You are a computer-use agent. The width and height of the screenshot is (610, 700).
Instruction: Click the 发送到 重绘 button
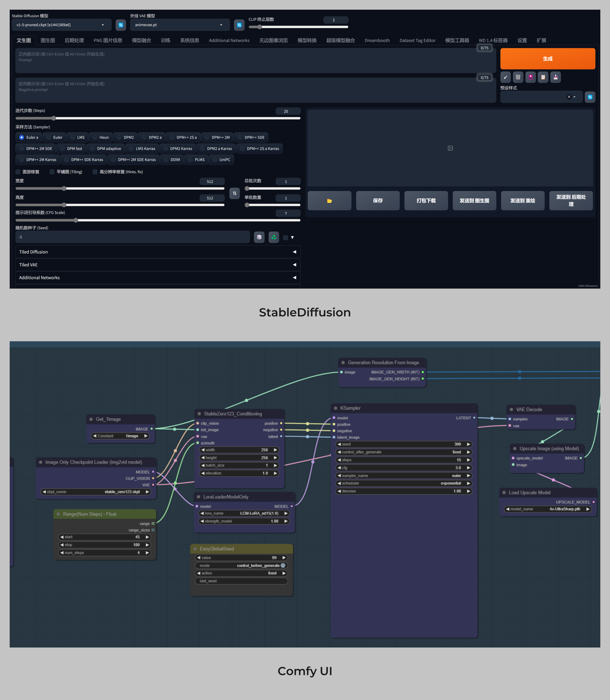pyautogui.click(x=523, y=200)
